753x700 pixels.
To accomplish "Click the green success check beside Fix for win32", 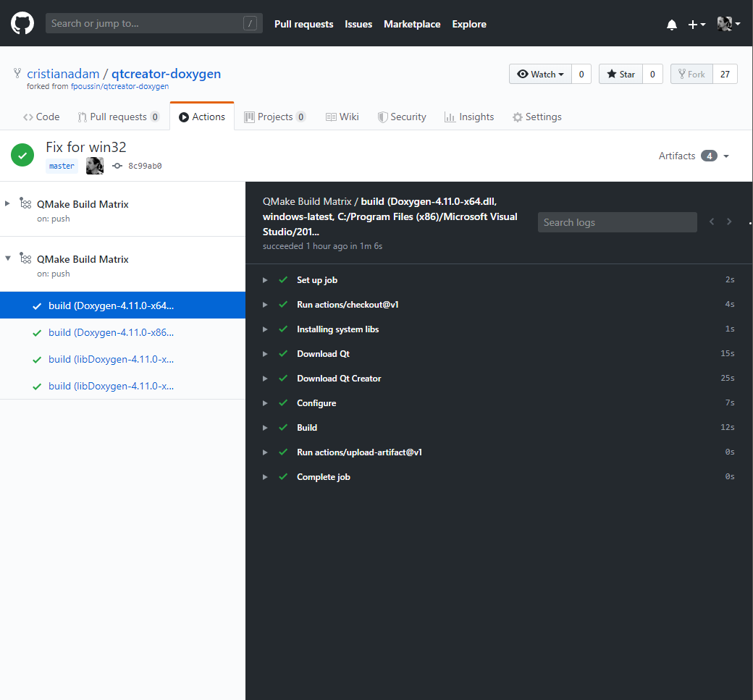I will [22, 155].
